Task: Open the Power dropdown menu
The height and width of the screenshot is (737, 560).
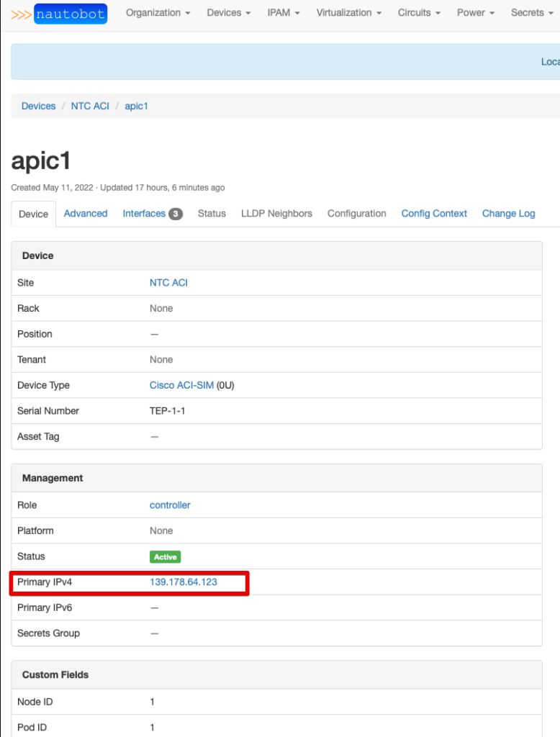Action: pyautogui.click(x=475, y=13)
